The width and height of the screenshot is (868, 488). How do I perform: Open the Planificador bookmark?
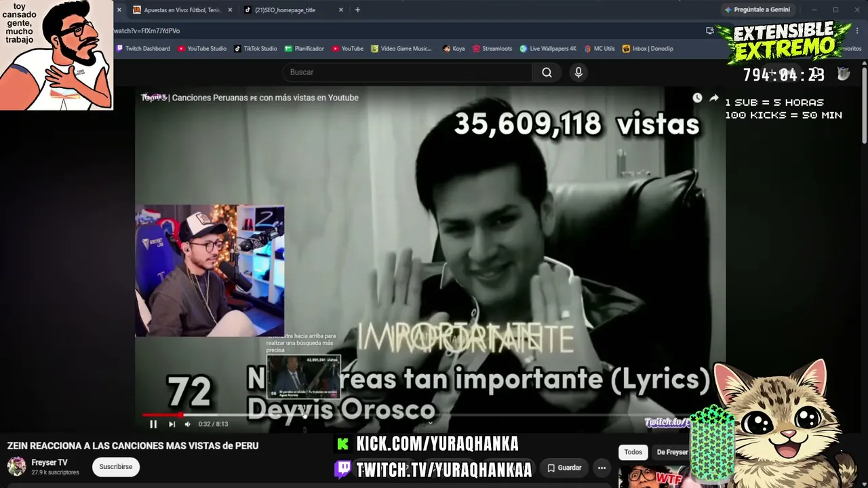(x=304, y=49)
